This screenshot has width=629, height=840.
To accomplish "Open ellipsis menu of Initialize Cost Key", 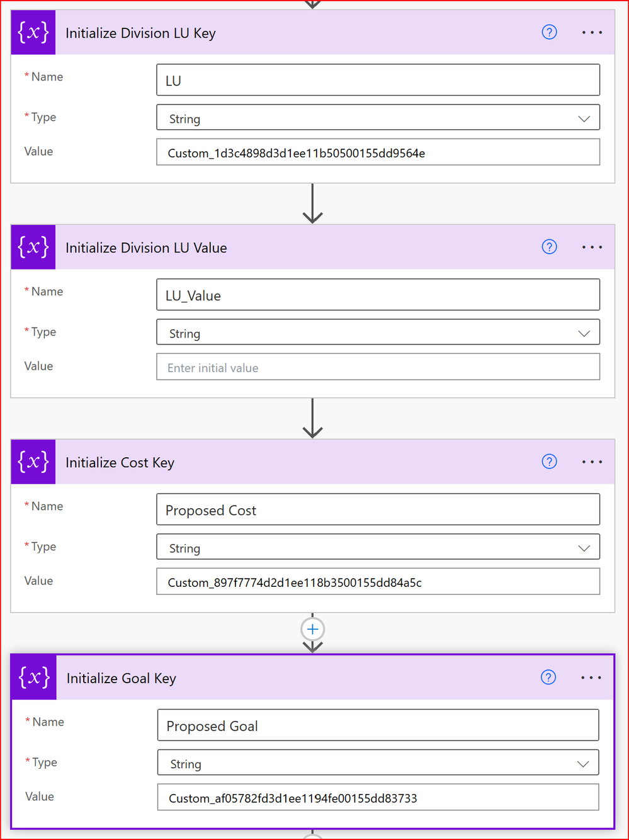I will coord(592,462).
